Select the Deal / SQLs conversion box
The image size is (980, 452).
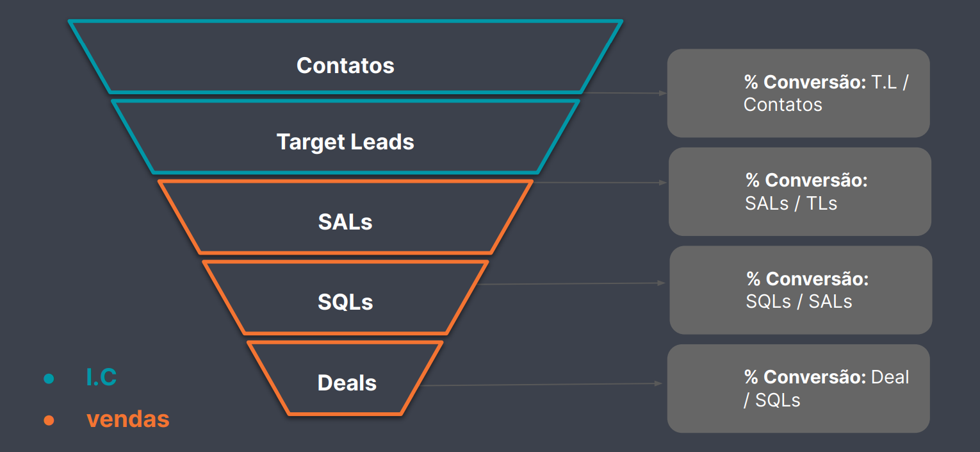[798, 389]
